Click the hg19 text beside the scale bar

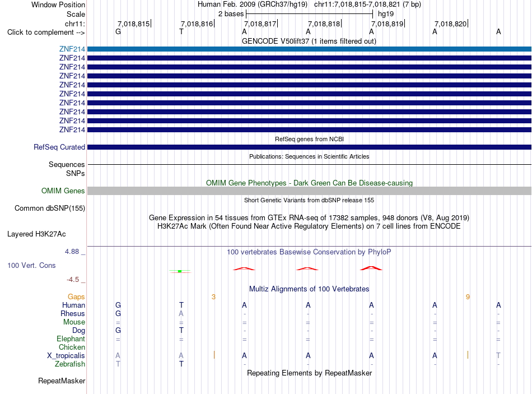386,14
